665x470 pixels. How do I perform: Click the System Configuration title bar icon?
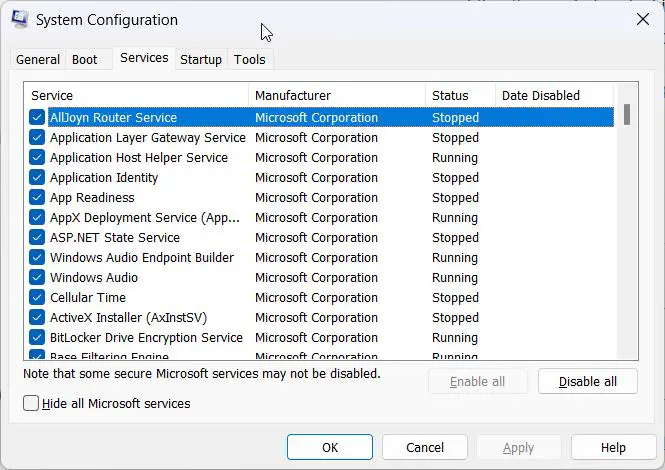coord(19,20)
